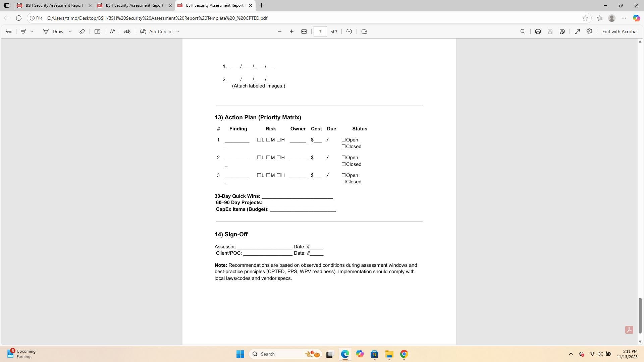Image resolution: width=644 pixels, height=362 pixels.
Task: Open a new browser tab
Action: (262, 5)
